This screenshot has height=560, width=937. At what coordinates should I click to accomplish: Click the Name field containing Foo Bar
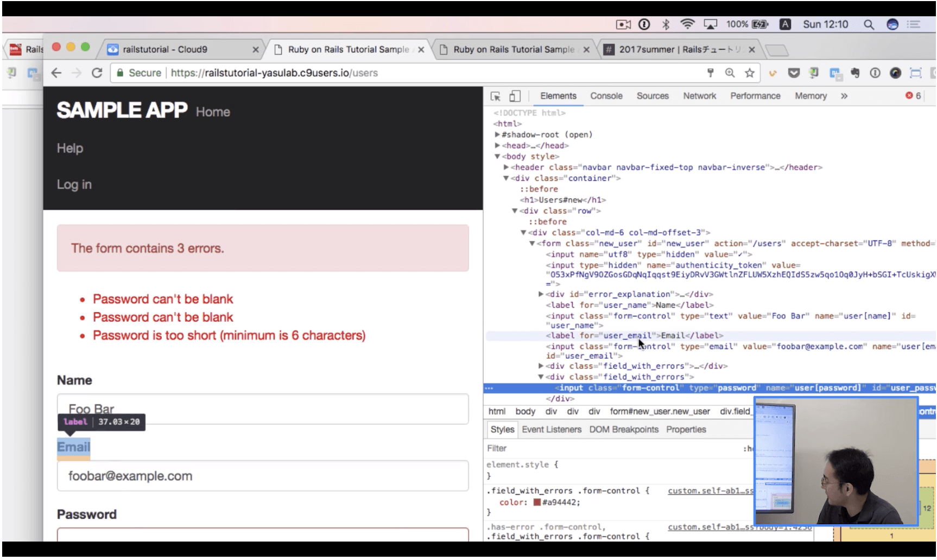(x=263, y=409)
